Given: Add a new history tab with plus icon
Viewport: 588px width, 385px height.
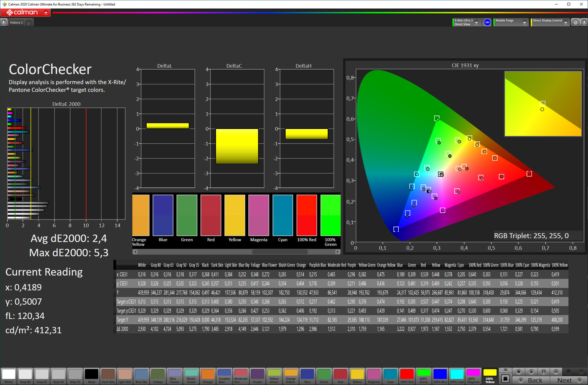Looking at the screenshot, I should (x=29, y=22).
